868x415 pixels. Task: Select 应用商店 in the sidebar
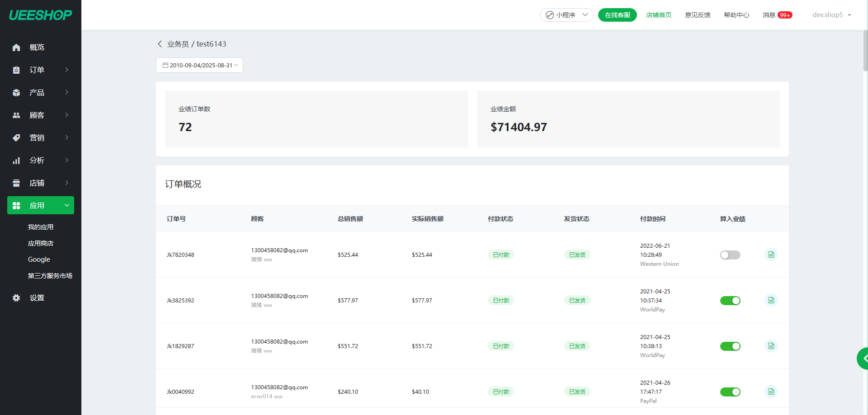pos(41,243)
